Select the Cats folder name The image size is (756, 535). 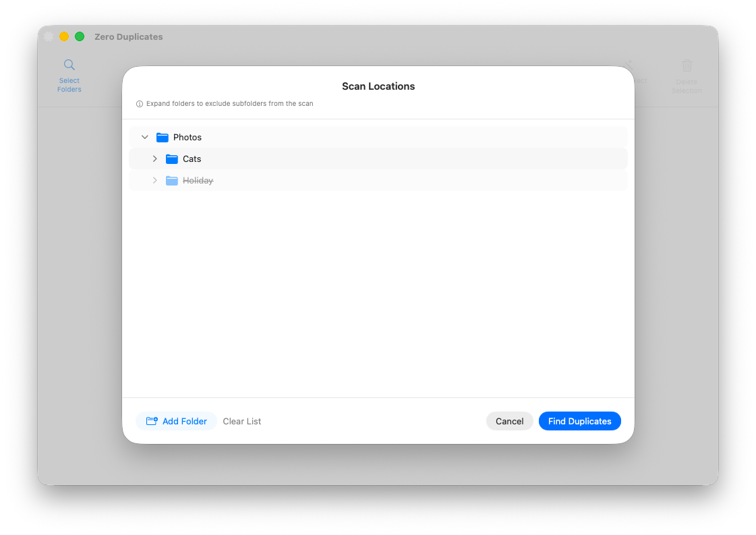(192, 159)
